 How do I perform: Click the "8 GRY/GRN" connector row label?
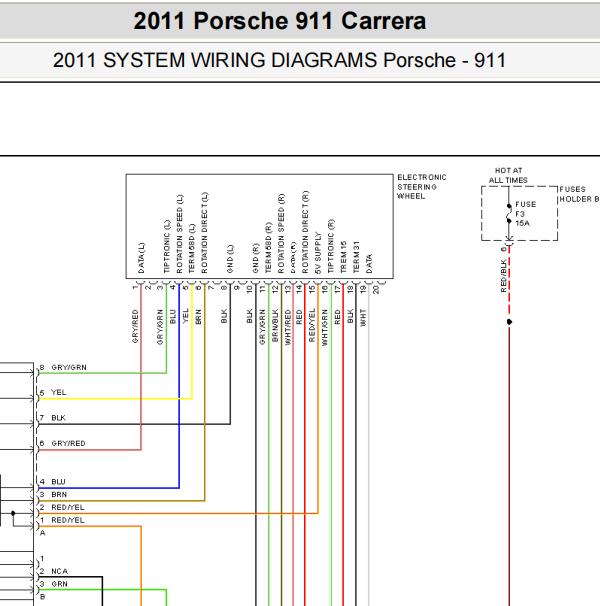(x=63, y=367)
